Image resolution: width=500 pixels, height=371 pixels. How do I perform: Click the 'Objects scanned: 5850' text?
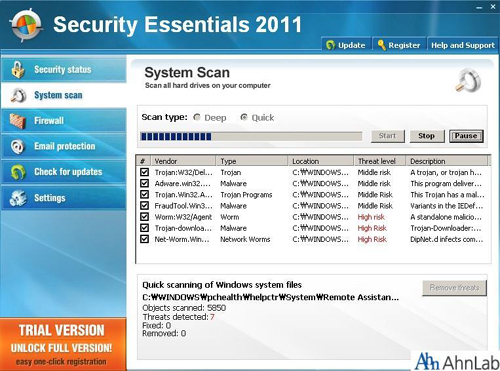click(x=184, y=308)
